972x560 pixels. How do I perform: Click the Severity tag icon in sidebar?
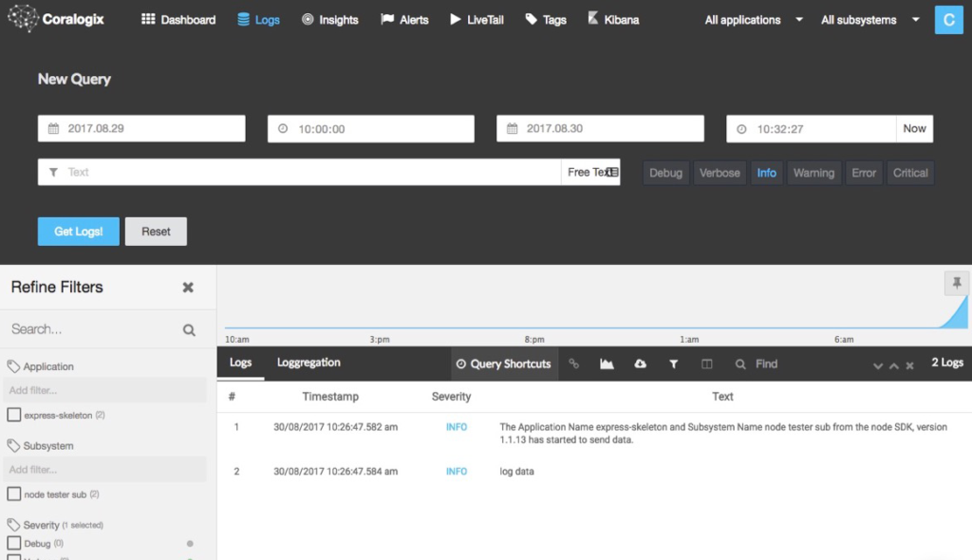point(13,525)
